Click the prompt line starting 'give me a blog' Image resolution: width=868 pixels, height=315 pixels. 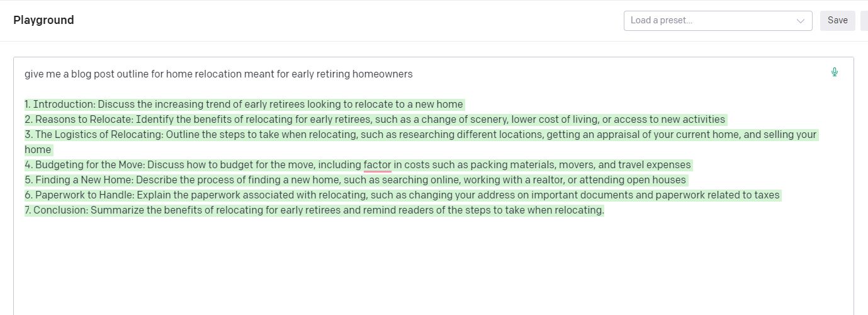pyautogui.click(x=218, y=74)
